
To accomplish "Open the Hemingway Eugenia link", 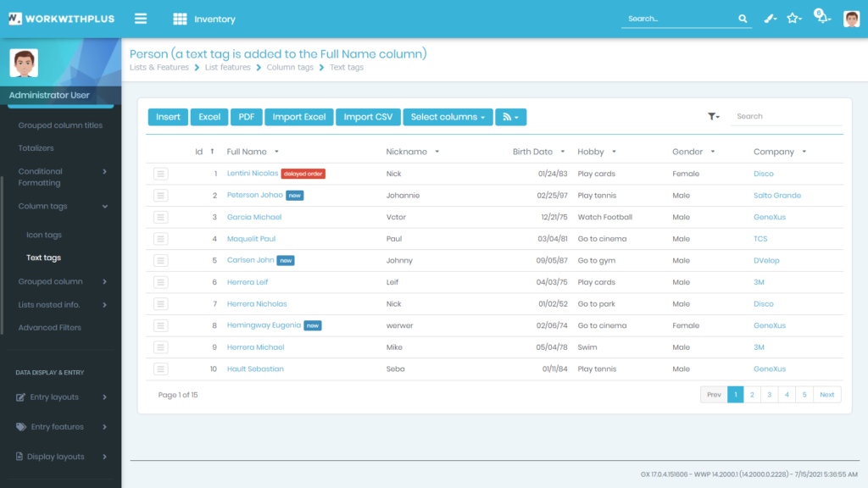I will (x=264, y=325).
